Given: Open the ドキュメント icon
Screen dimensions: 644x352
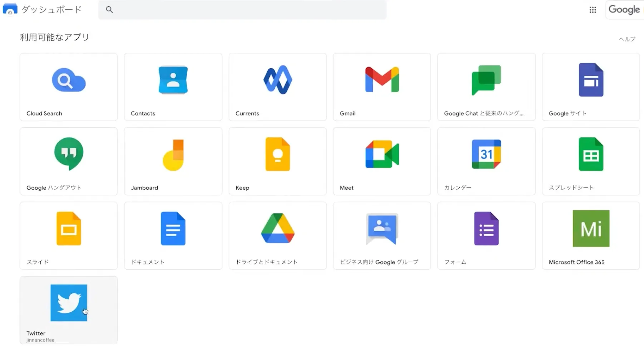Looking at the screenshot, I should (173, 229).
